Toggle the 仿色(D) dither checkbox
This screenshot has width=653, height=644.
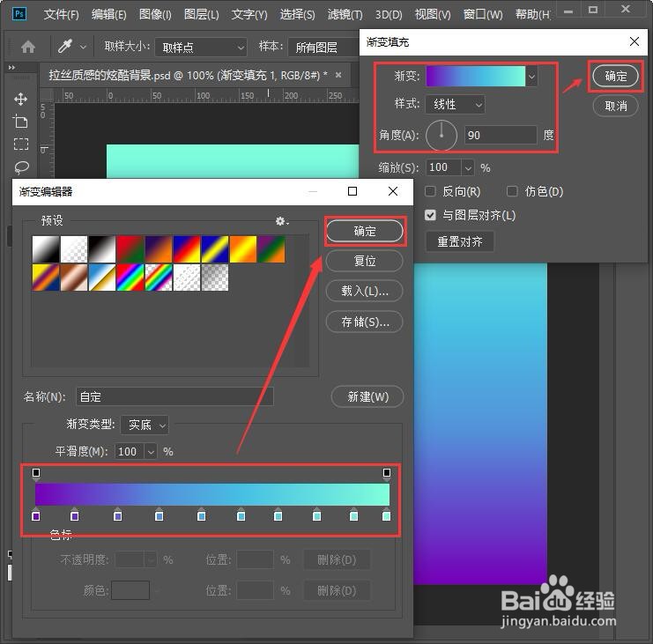point(512,191)
